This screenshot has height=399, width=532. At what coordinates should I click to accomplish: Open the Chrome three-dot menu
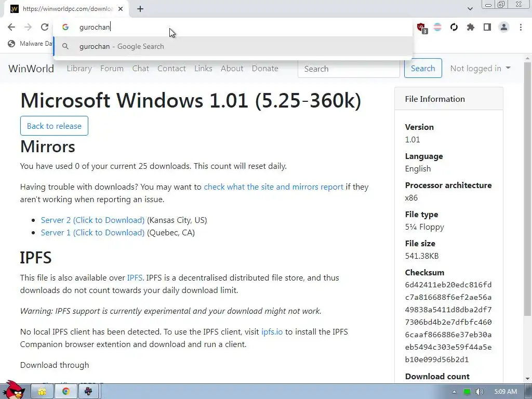(521, 27)
